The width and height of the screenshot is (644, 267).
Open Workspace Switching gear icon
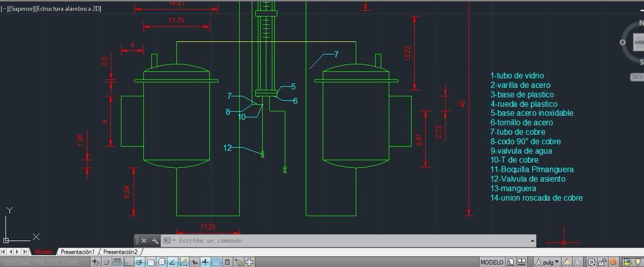[591, 262]
